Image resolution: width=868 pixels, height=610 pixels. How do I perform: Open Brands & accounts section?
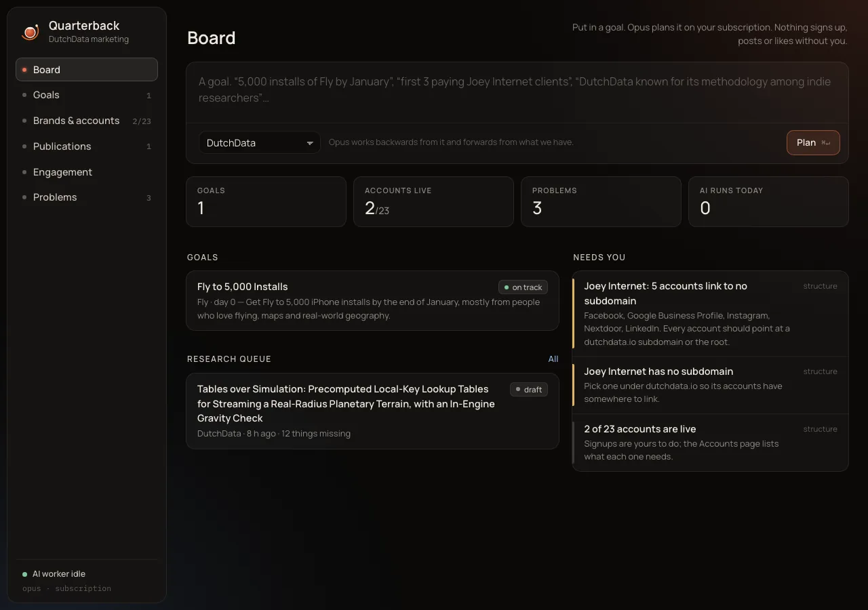[87, 121]
